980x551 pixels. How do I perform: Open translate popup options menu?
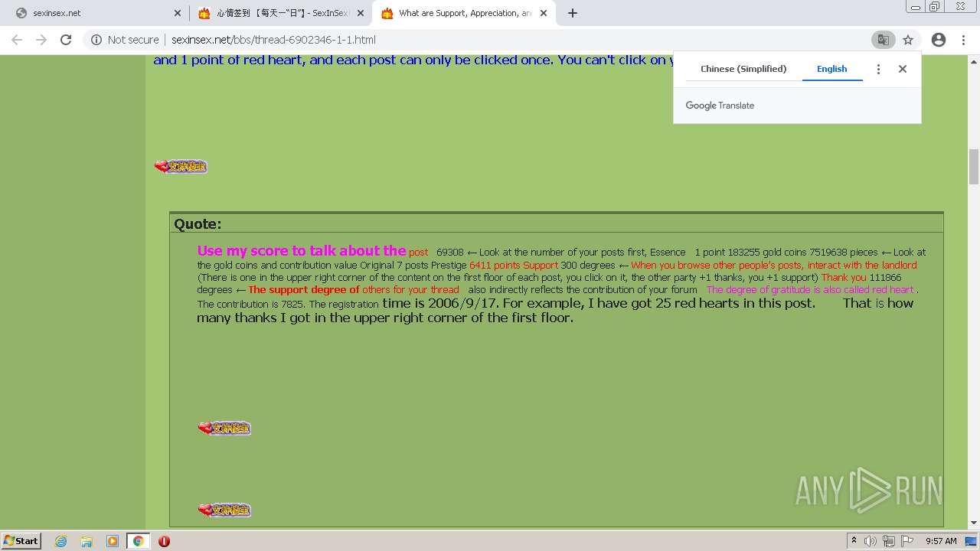coord(878,69)
